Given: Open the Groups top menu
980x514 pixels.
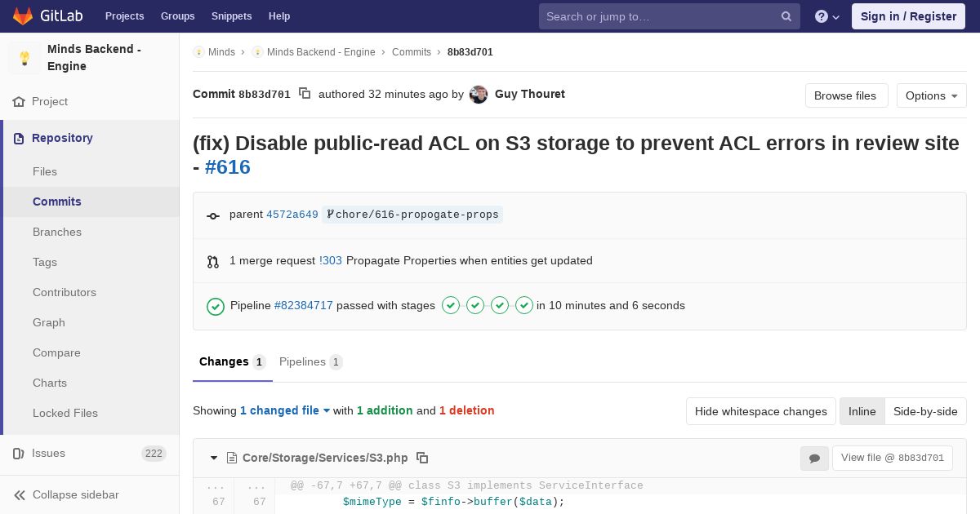Looking at the screenshot, I should pos(177,16).
